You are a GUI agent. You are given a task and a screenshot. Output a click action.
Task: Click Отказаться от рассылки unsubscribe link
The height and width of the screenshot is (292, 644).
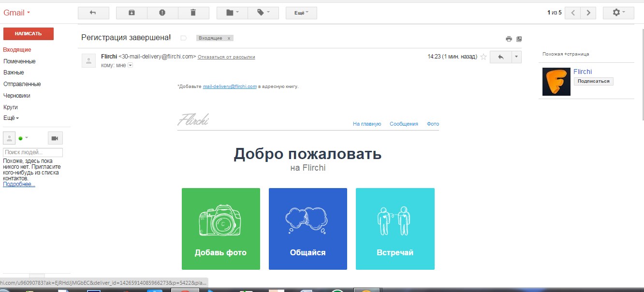226,57
